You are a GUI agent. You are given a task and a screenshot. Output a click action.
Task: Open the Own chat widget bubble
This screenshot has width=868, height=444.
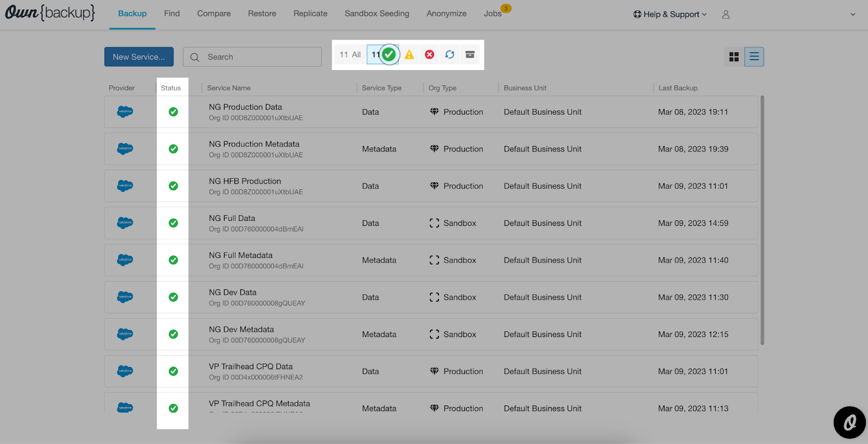pyautogui.click(x=849, y=422)
